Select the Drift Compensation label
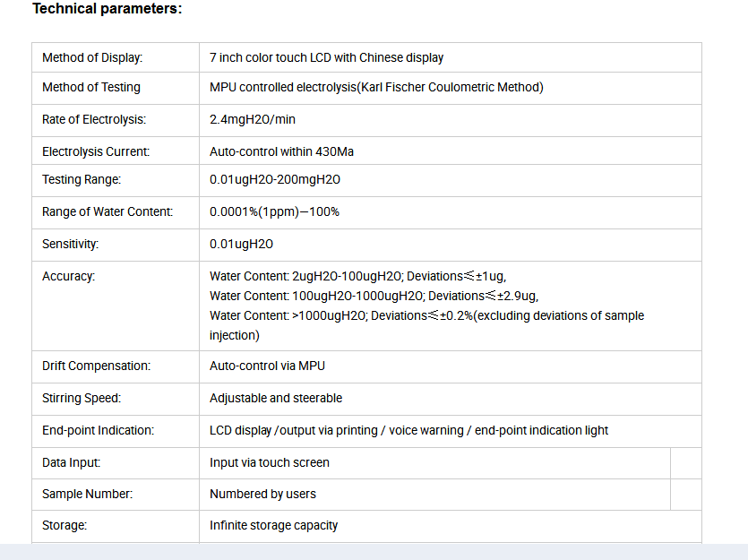Screen dimensions: 748x560 96,366
